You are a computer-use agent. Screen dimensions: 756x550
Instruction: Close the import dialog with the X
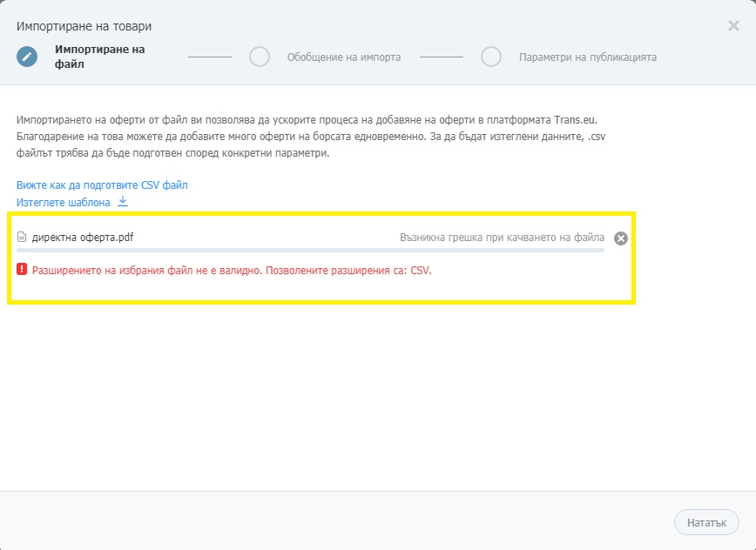click(x=733, y=25)
